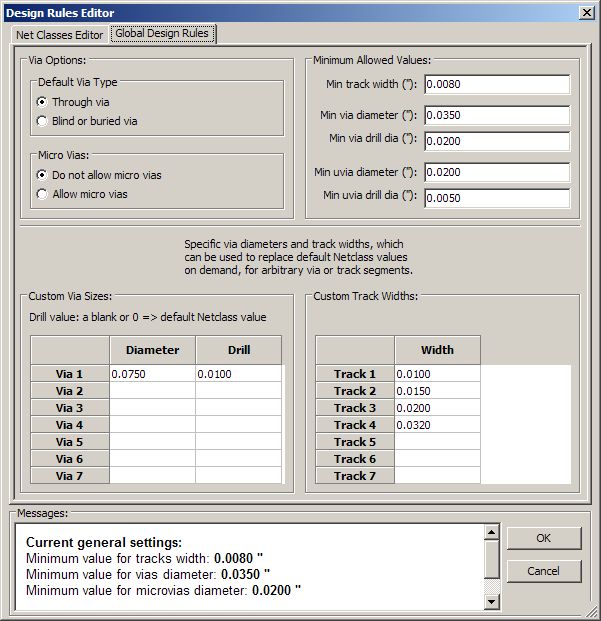This screenshot has height=621, width=601.
Task: Select the Via 5 diameter cell
Action: [x=152, y=442]
